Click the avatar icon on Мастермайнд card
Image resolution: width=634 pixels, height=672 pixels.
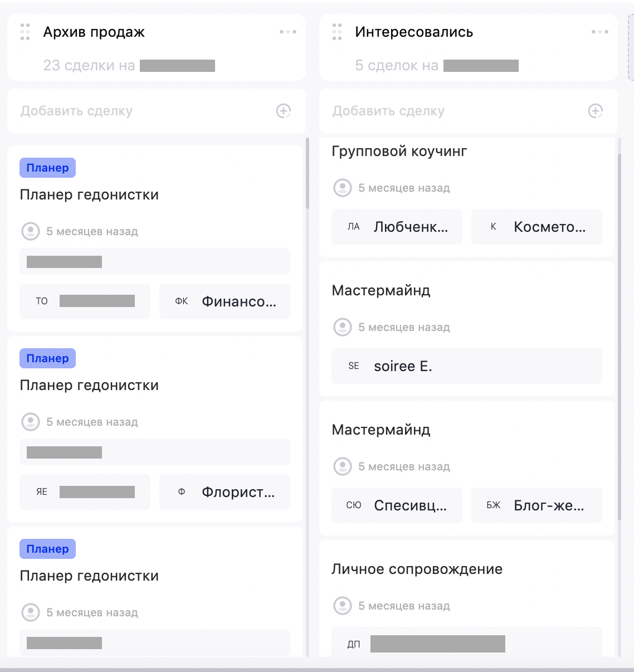343,327
